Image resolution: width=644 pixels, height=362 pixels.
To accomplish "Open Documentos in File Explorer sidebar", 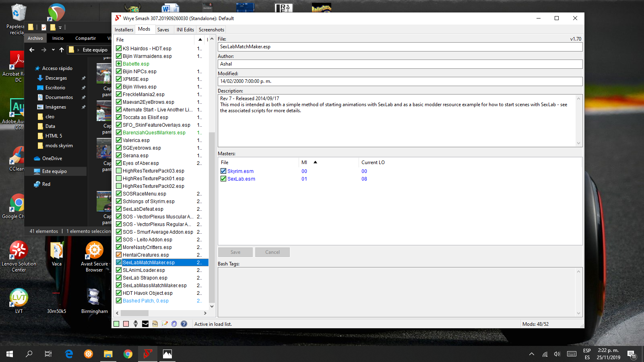I will click(x=59, y=97).
